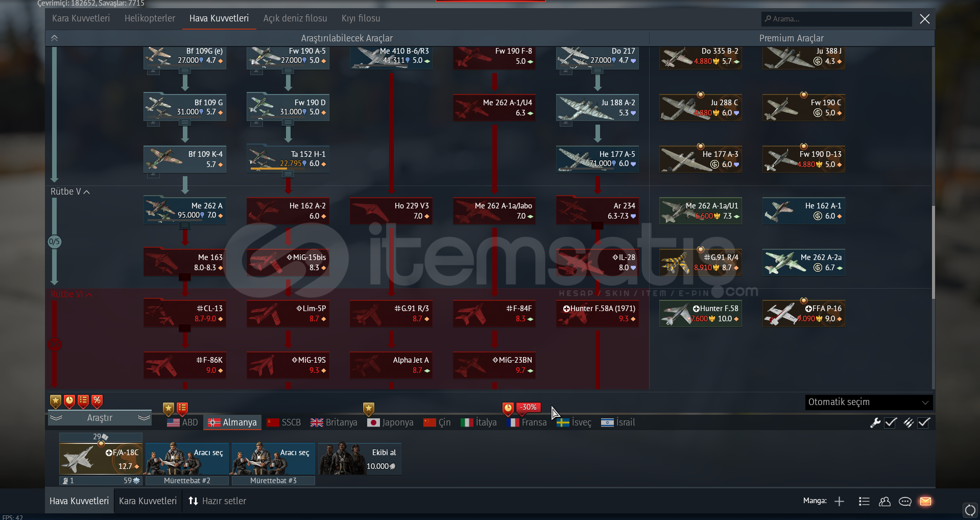Click the gold star badge above Japonya
This screenshot has width=980, height=520.
pos(369,409)
